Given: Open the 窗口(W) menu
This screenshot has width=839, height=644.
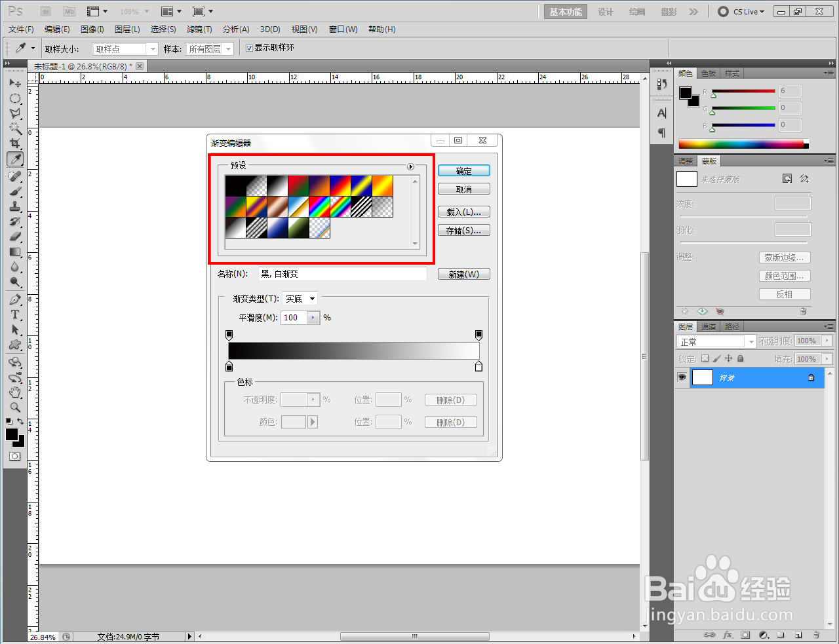Looking at the screenshot, I should 343,29.
